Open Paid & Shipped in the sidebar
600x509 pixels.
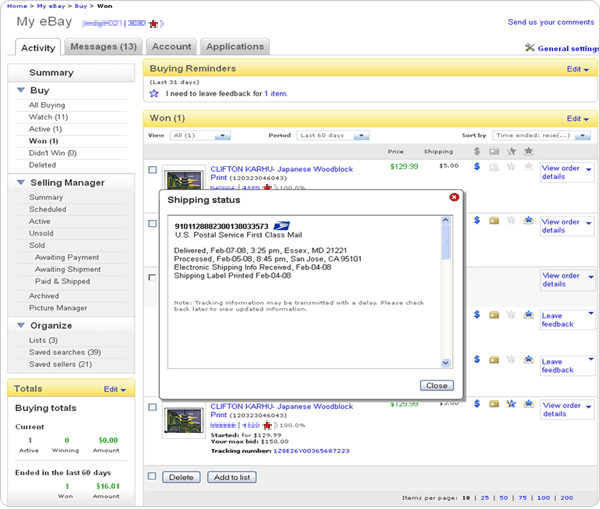point(62,281)
